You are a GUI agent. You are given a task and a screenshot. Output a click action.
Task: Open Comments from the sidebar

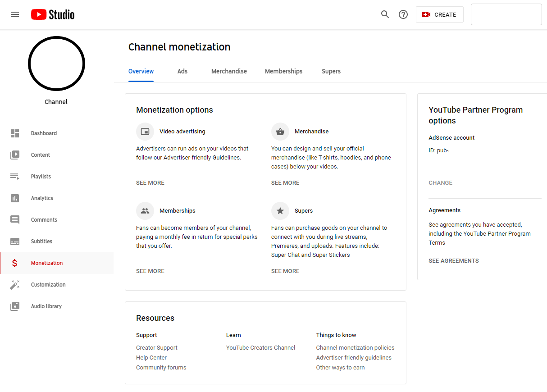[x=44, y=220]
